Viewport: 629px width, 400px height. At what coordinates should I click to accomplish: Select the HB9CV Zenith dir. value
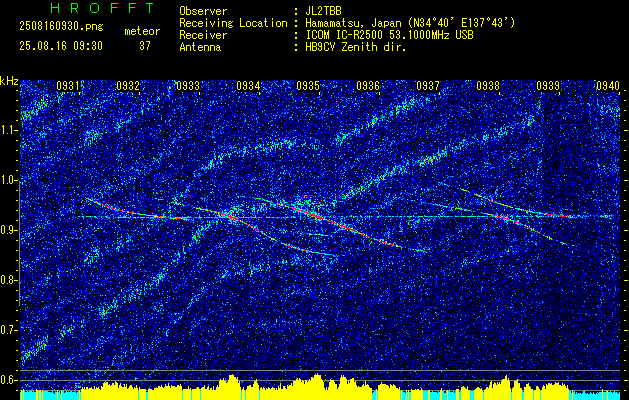point(356,47)
